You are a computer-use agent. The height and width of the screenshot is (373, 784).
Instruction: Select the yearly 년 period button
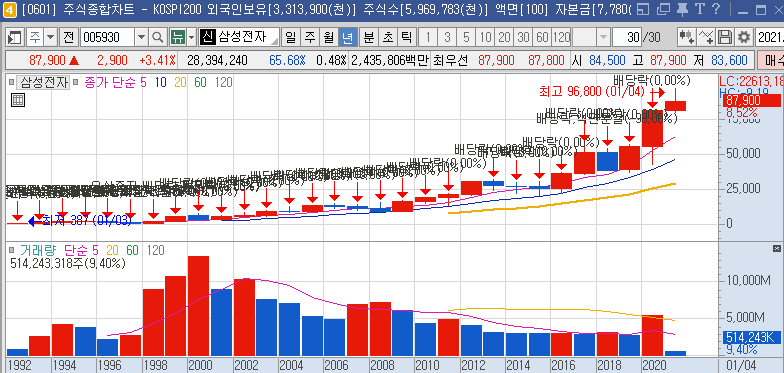(348, 36)
